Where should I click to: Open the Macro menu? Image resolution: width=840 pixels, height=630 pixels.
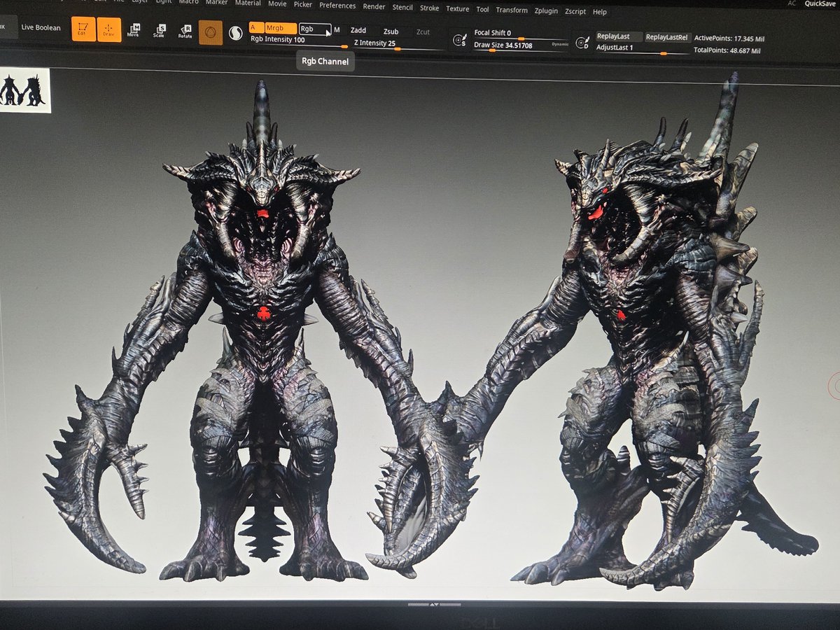coord(188,1)
